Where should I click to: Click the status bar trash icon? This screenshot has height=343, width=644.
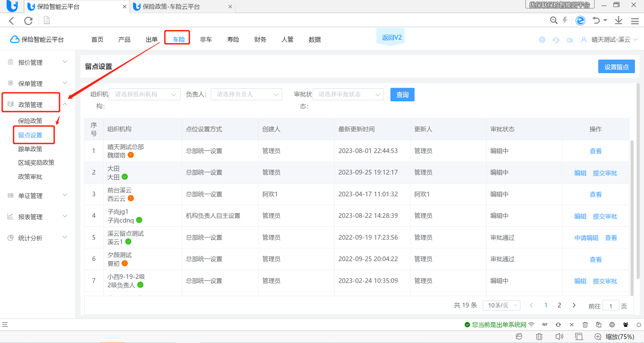585,325
